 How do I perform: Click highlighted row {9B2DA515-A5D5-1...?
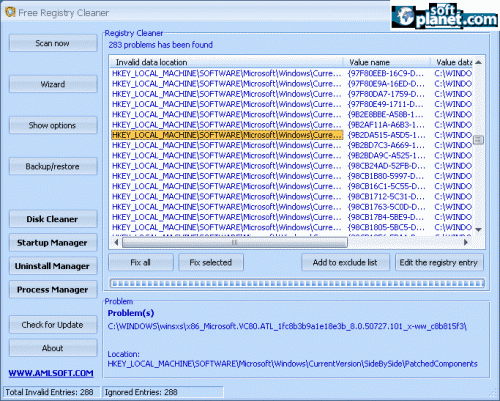click(292, 135)
